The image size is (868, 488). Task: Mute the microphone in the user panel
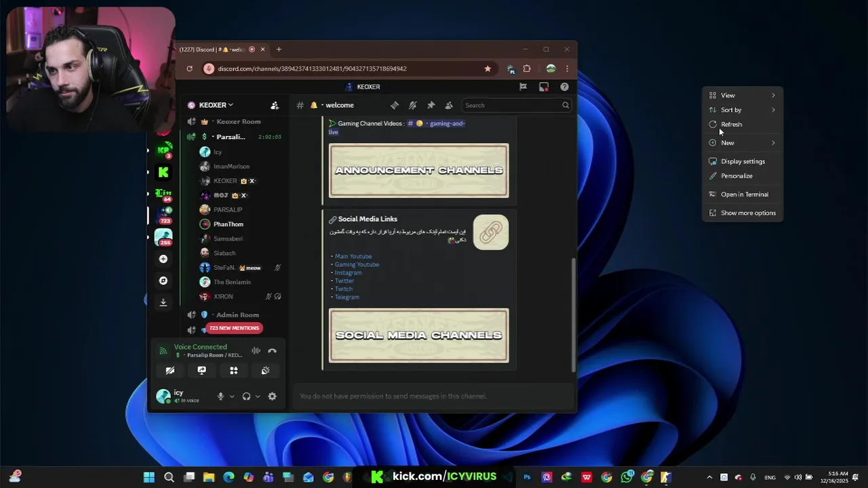(x=220, y=396)
